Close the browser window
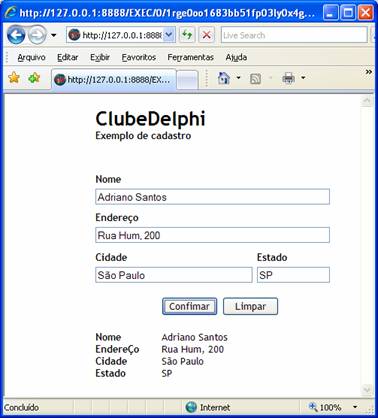Screen dimensions: 378x418 click(x=366, y=13)
